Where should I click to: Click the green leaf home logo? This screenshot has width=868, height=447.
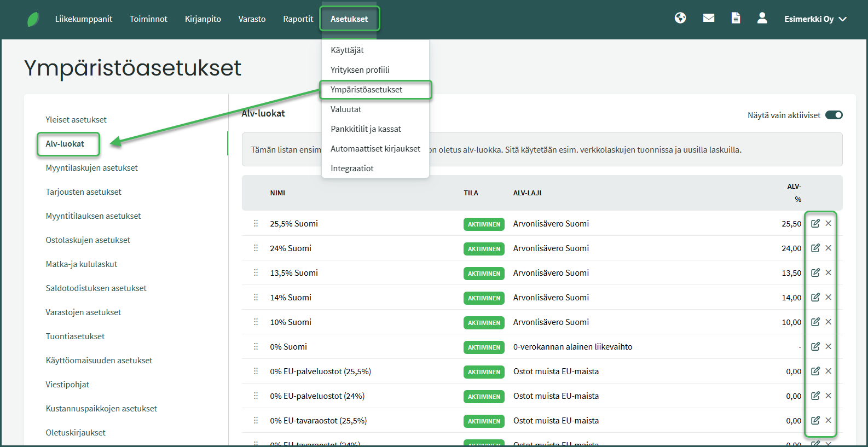[33, 19]
